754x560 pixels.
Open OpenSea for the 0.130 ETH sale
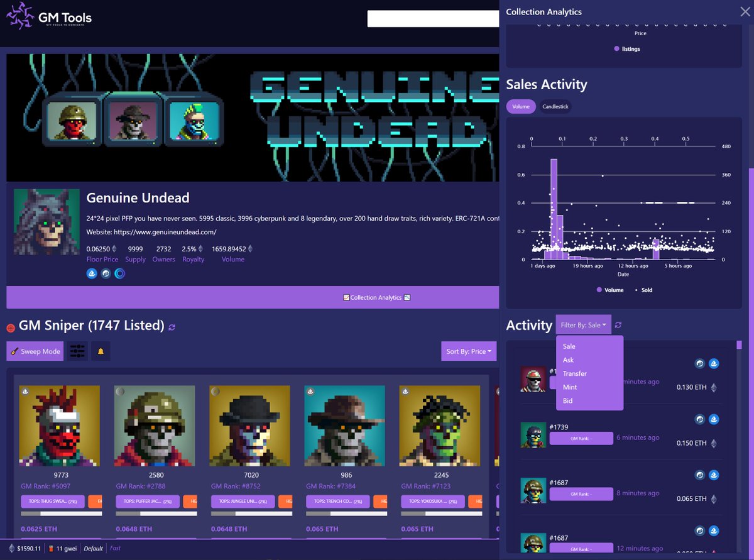click(714, 364)
